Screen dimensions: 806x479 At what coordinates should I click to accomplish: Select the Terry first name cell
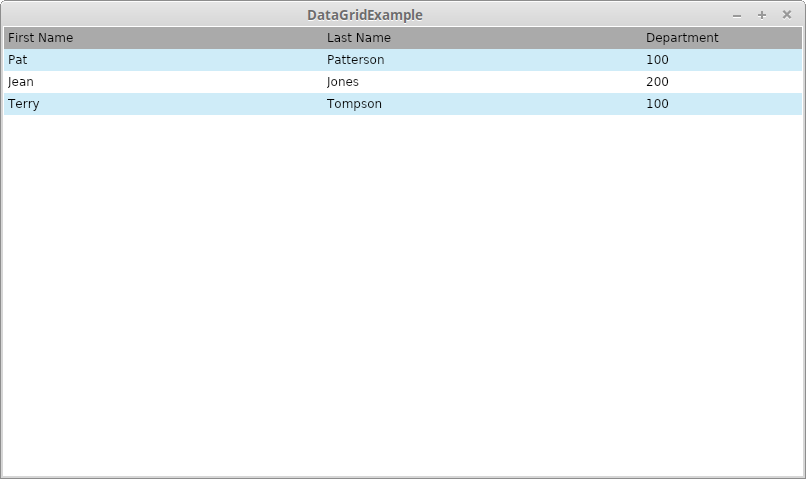tap(24, 104)
